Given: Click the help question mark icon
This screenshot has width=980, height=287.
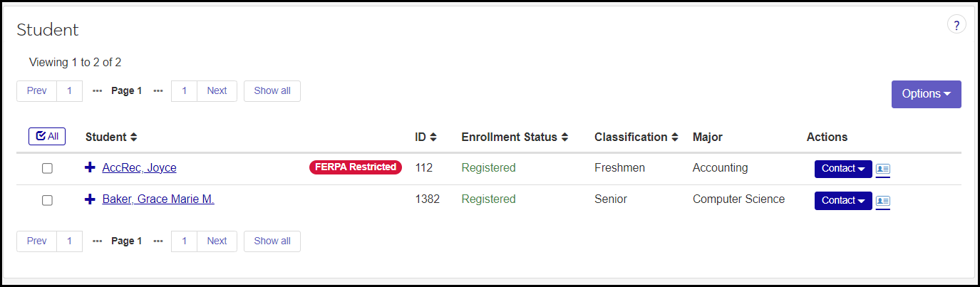Looking at the screenshot, I should (956, 26).
